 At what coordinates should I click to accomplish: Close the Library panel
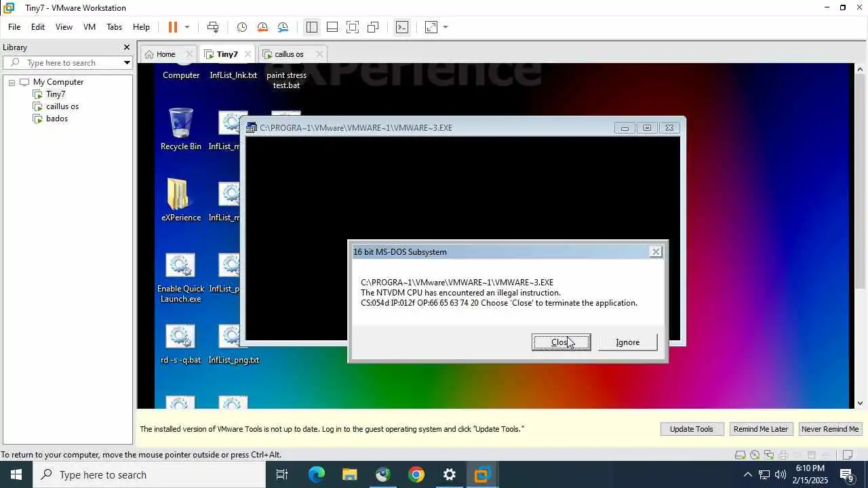[x=126, y=47]
